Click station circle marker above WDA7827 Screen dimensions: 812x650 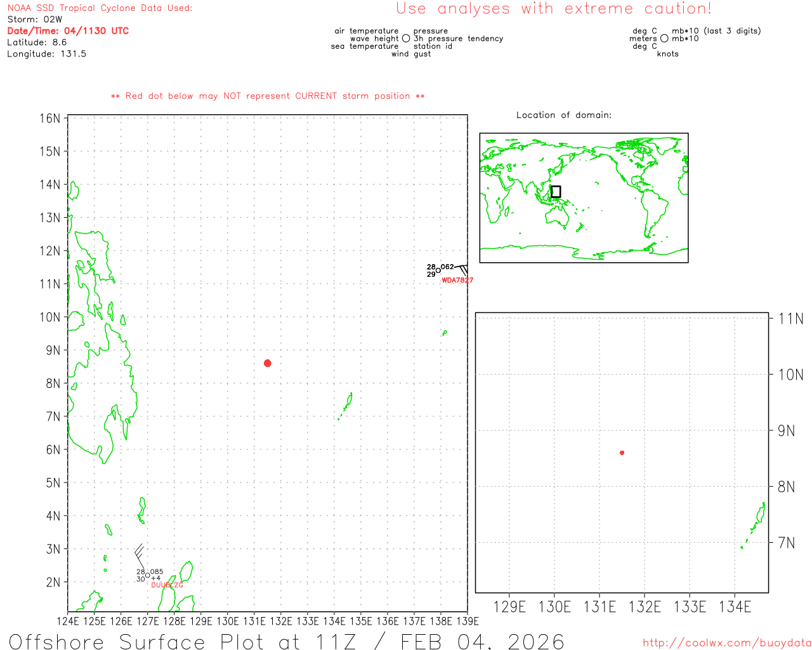click(x=438, y=271)
